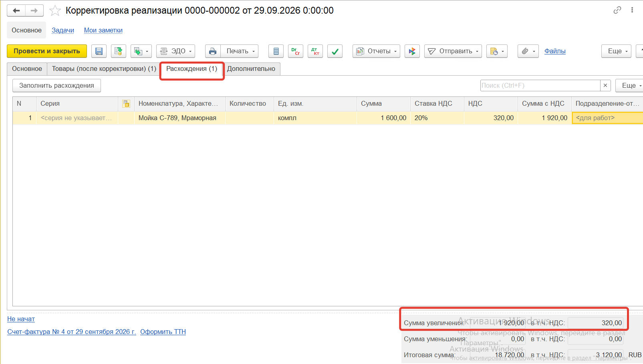Screen dimensions: 643x364
Task: Open the table's Еще menu
Action: tap(630, 86)
